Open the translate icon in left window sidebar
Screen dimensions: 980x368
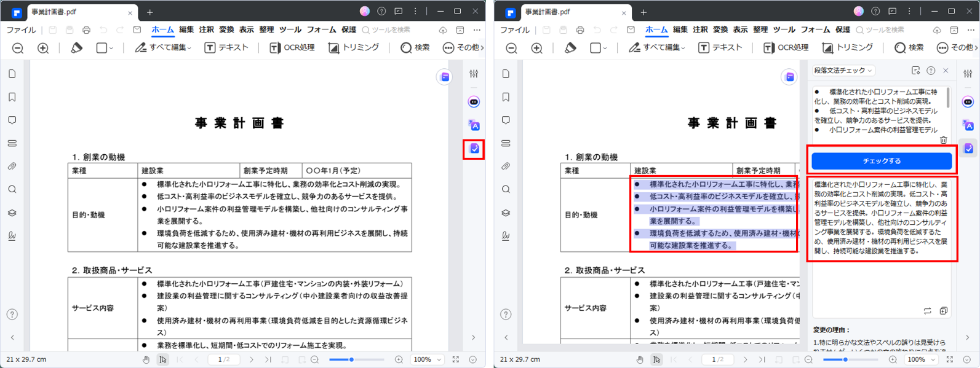coord(474,125)
